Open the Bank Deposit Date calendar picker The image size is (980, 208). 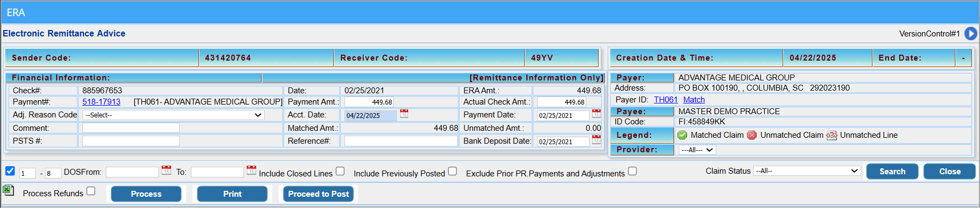coord(596,139)
